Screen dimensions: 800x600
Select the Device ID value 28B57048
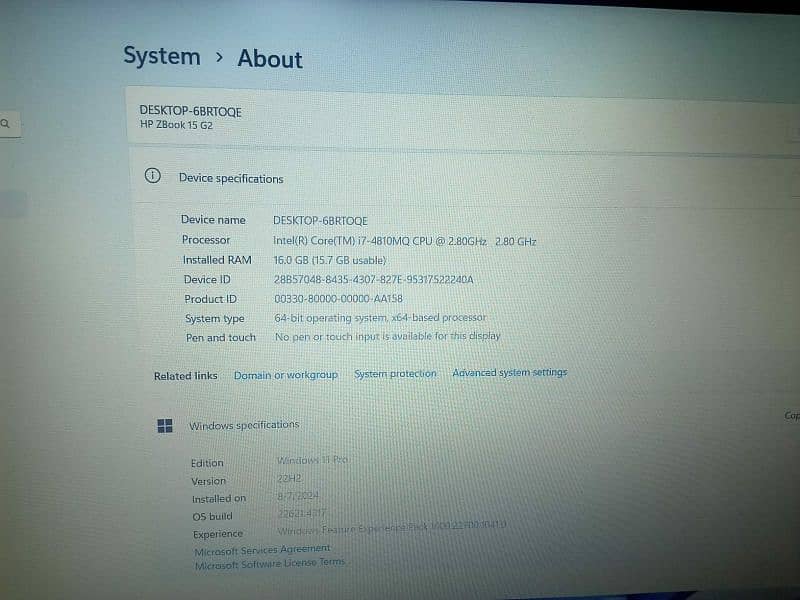click(x=373, y=279)
